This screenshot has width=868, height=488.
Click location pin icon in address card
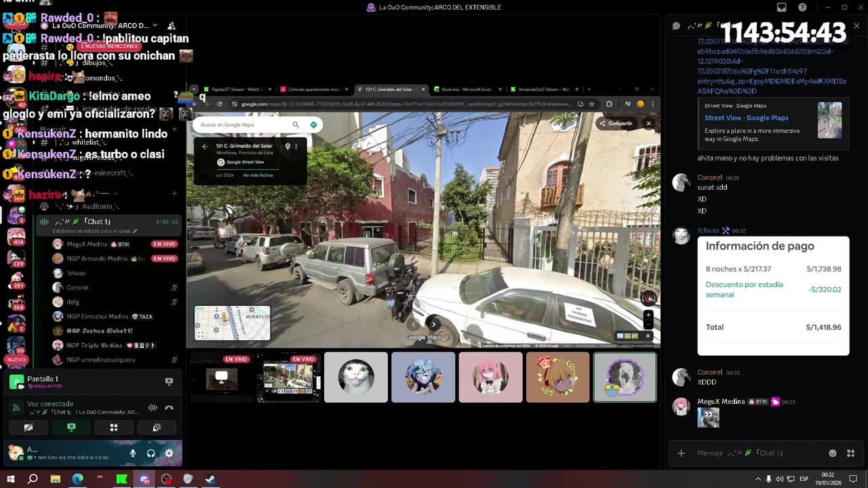pos(288,146)
